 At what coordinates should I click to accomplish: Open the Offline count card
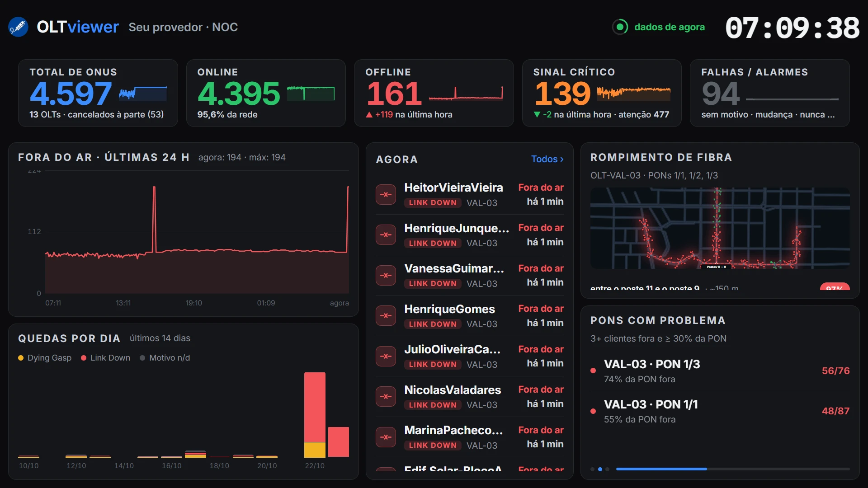coord(434,93)
